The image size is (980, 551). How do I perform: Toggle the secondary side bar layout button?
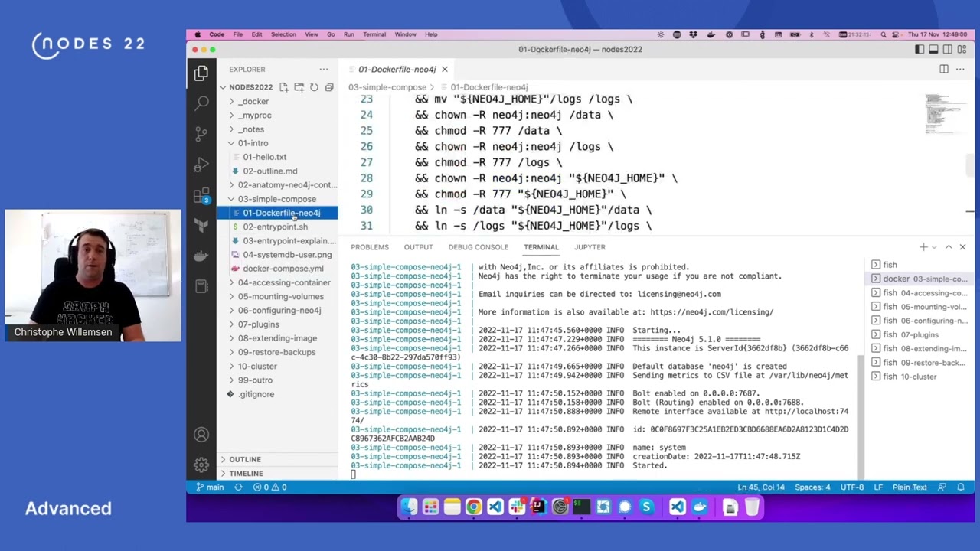(948, 49)
